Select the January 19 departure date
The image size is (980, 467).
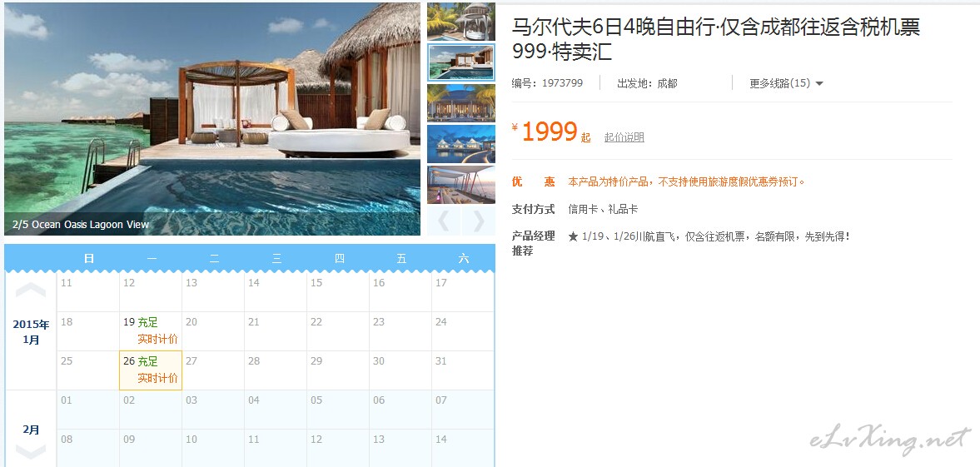151,331
